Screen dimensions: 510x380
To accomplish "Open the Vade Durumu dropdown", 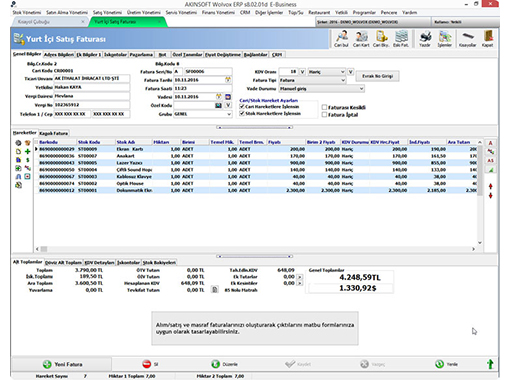I will (x=322, y=89).
